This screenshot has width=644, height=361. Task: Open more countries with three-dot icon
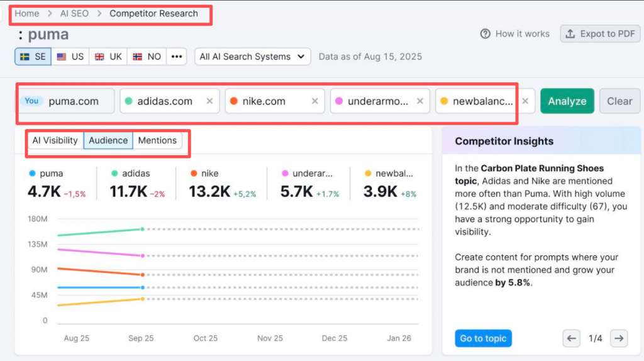click(177, 57)
